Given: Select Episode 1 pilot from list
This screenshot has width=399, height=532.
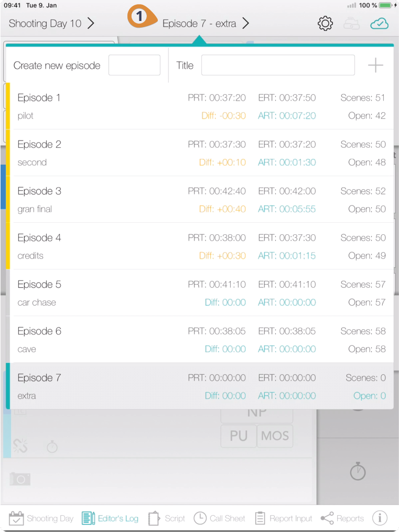Looking at the screenshot, I should tap(201, 106).
